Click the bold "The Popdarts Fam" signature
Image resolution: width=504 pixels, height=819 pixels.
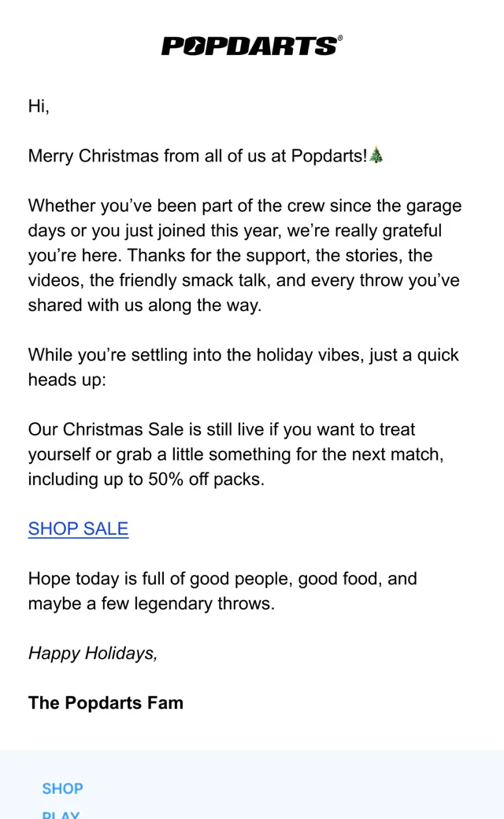tap(106, 703)
